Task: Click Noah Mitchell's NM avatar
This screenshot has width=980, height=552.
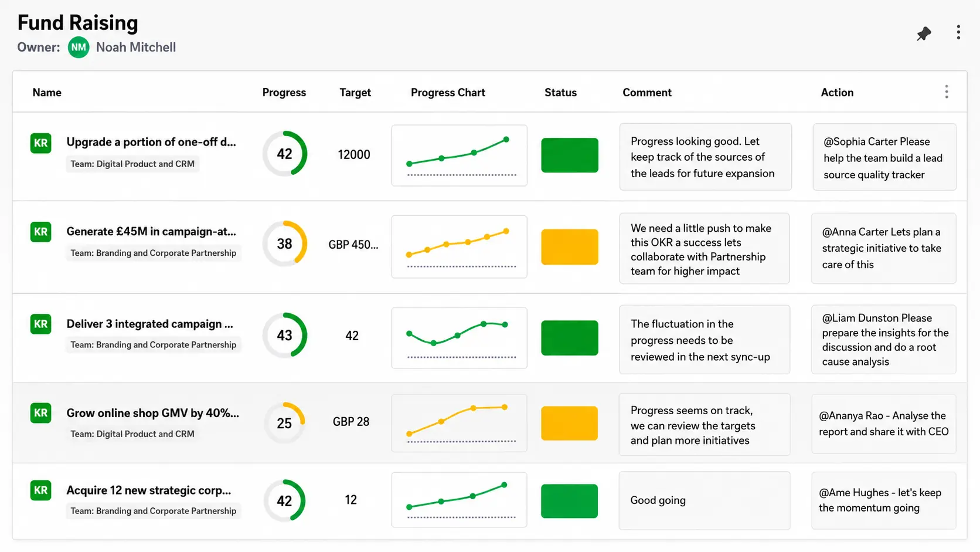Action: (x=79, y=48)
